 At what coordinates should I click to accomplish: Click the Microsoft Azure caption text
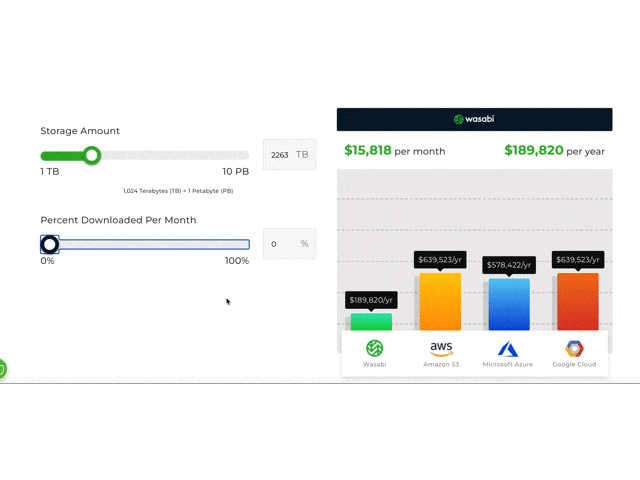pos(508,364)
